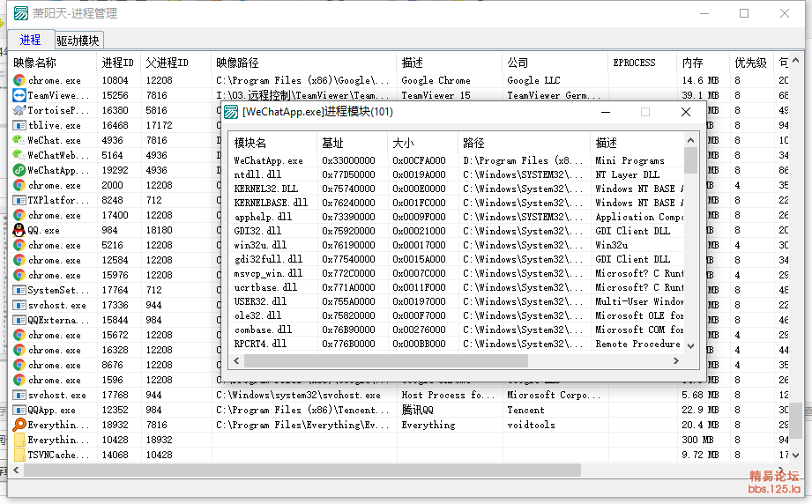Open the 进程 tab
This screenshot has width=812, height=504.
(30, 41)
